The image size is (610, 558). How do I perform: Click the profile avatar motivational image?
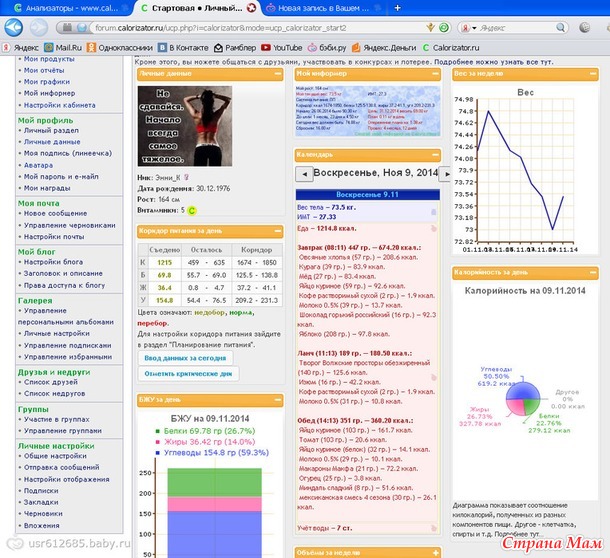pos(185,126)
